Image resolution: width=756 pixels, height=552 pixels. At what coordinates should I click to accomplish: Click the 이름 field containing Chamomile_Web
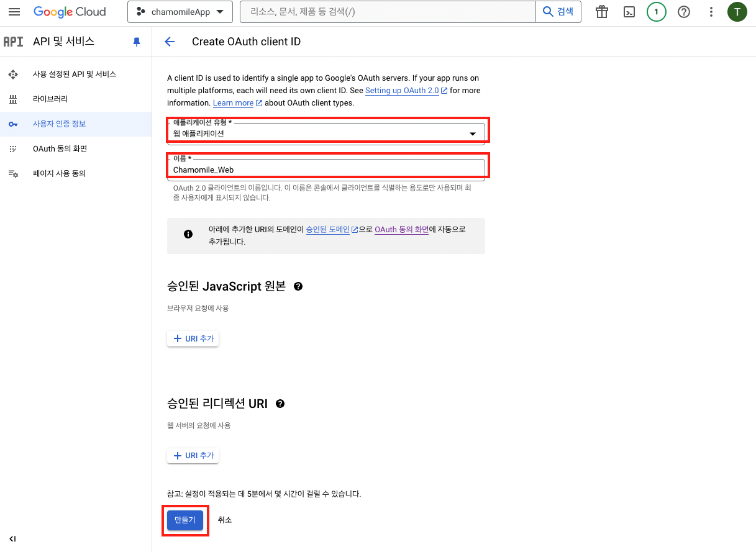click(326, 170)
